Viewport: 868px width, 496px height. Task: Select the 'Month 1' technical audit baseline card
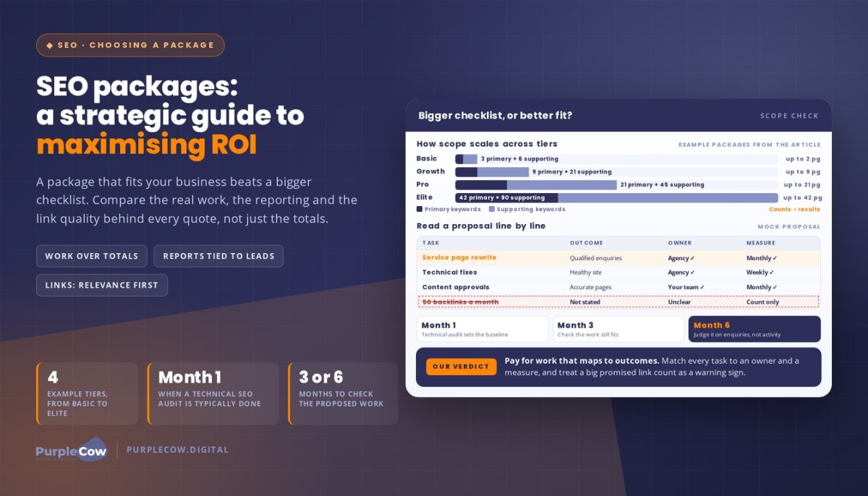482,329
